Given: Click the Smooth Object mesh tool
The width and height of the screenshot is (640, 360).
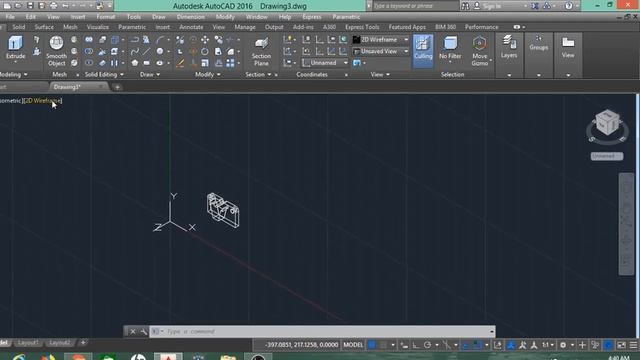Looking at the screenshot, I should pyautogui.click(x=56, y=51).
